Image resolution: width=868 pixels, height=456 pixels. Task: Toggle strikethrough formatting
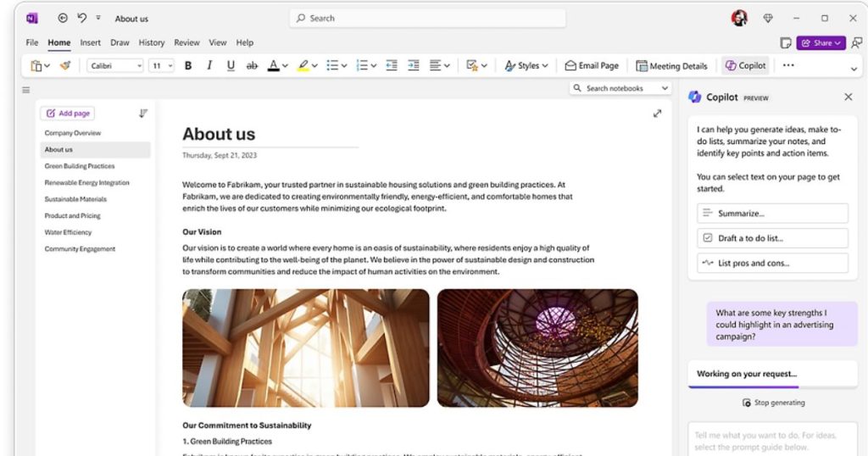[252, 66]
